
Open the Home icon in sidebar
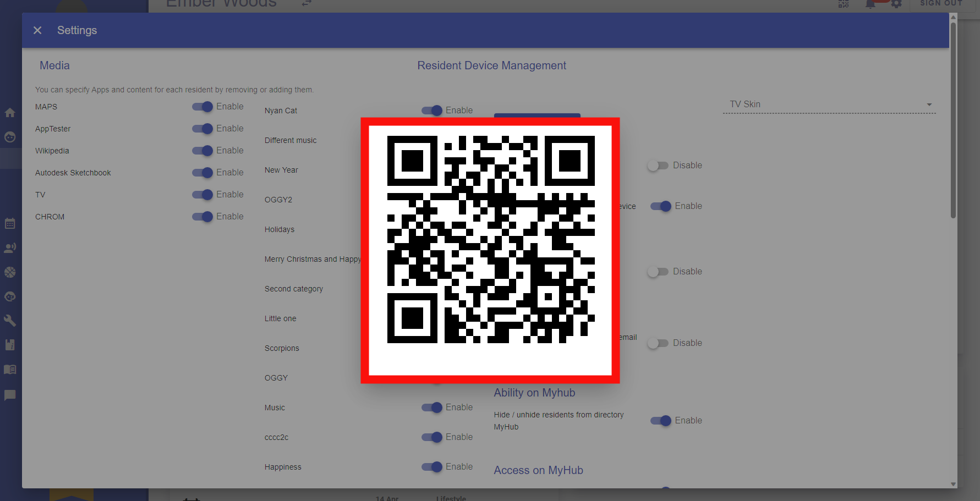point(10,113)
